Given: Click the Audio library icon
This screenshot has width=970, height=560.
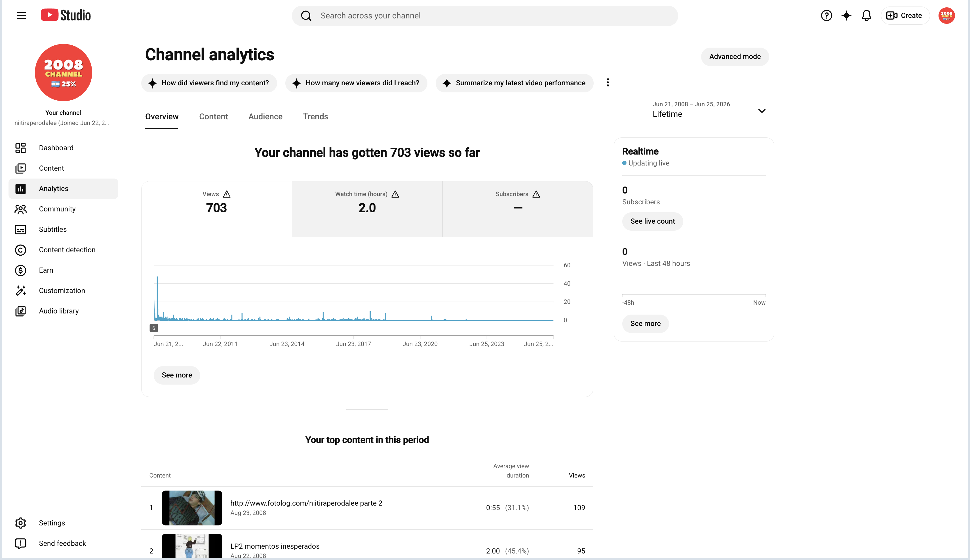Looking at the screenshot, I should tap(20, 311).
